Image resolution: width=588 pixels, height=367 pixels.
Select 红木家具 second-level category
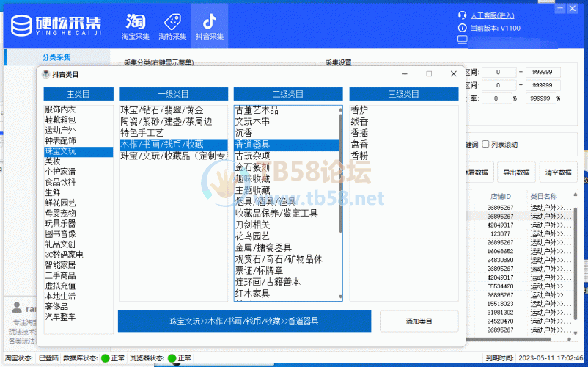pyautogui.click(x=252, y=294)
